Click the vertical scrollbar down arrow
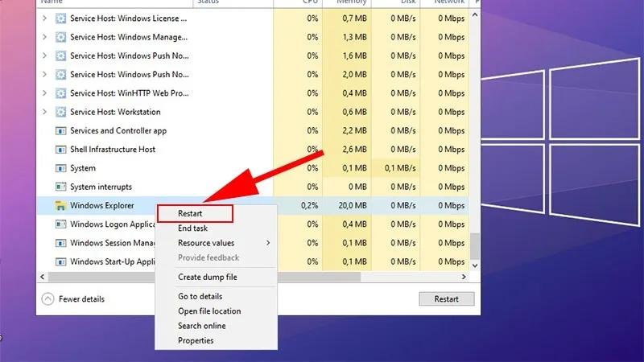This screenshot has height=362, width=644. coord(475,265)
